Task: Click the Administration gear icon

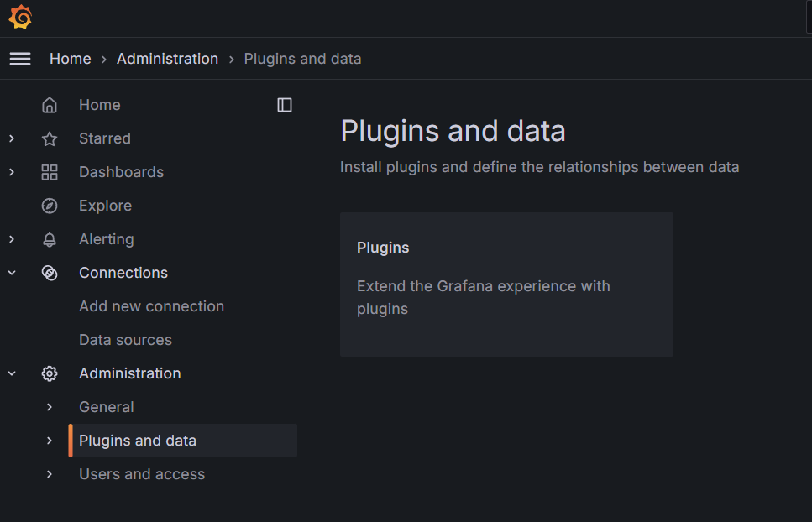Action: [x=50, y=373]
